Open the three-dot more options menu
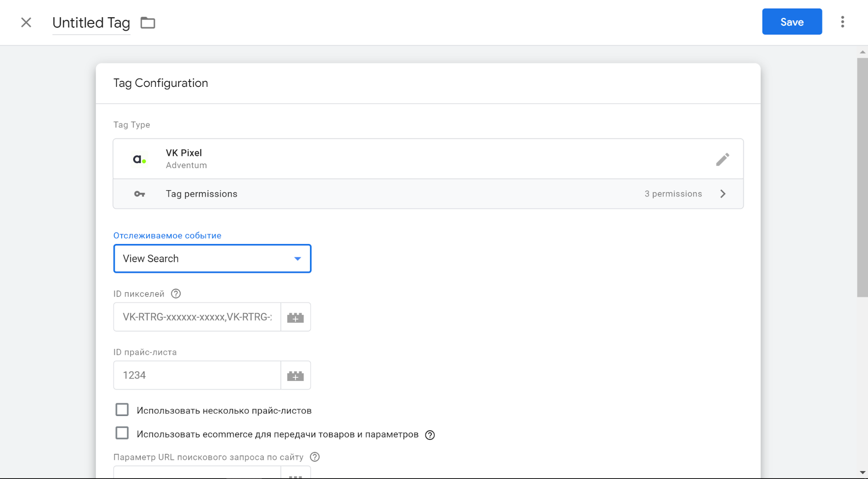This screenshot has width=868, height=479. [x=842, y=22]
